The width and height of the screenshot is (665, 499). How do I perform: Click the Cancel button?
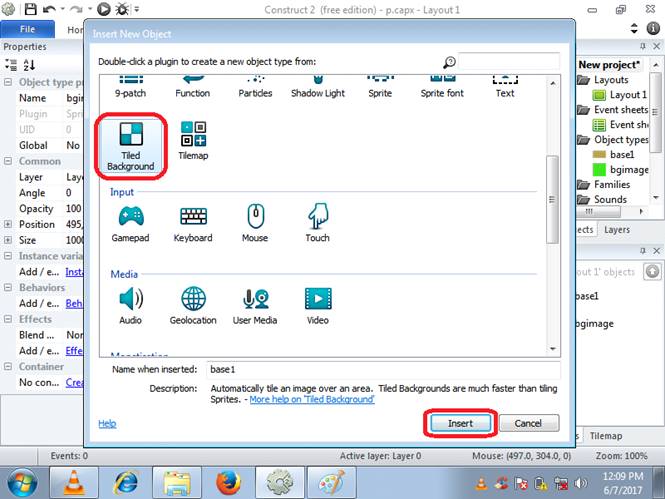(x=528, y=423)
